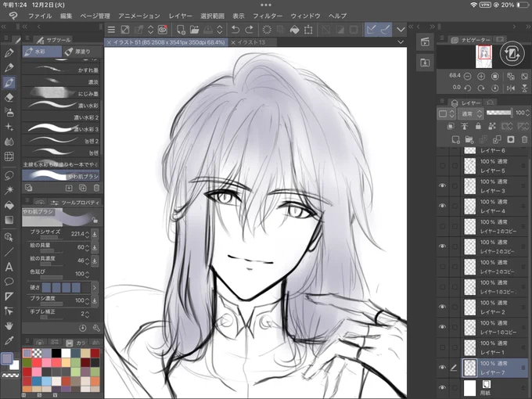The width and height of the screenshot is (532, 399).
Task: Click the New document icon in command bar
Action: pyautogui.click(x=181, y=30)
